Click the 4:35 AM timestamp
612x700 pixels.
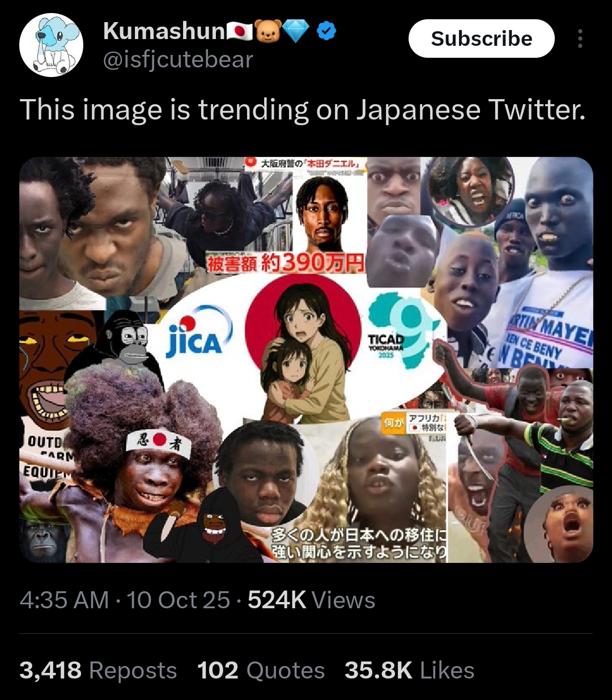[64, 600]
